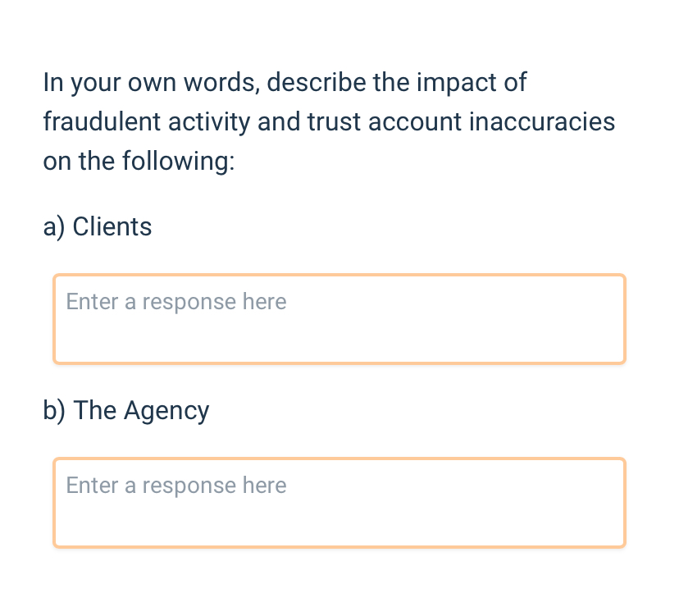Click the response box under b) The Agency
The width and height of the screenshot is (679, 616).
pyautogui.click(x=339, y=502)
